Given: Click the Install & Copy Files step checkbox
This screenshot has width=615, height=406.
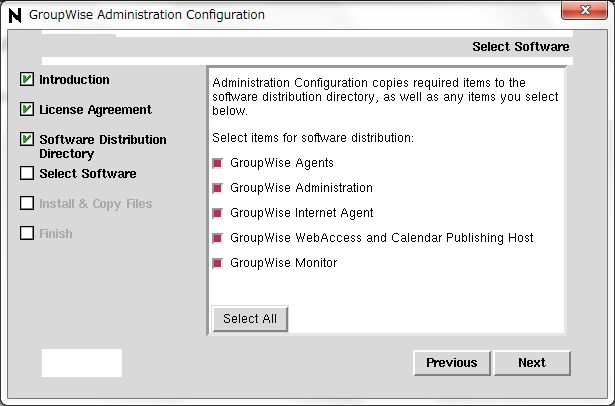Looking at the screenshot, I should point(27,203).
